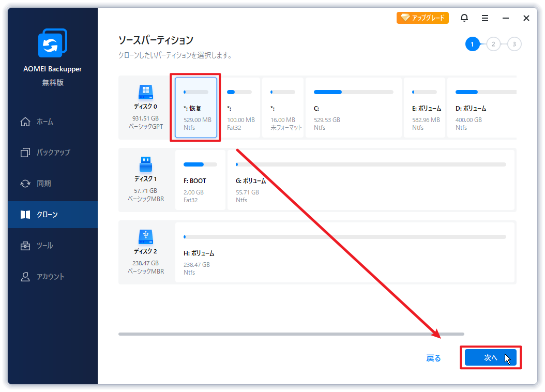545x392 pixels.
Task: Open the ホーム page in sidebar
Action: pyautogui.click(x=53, y=122)
